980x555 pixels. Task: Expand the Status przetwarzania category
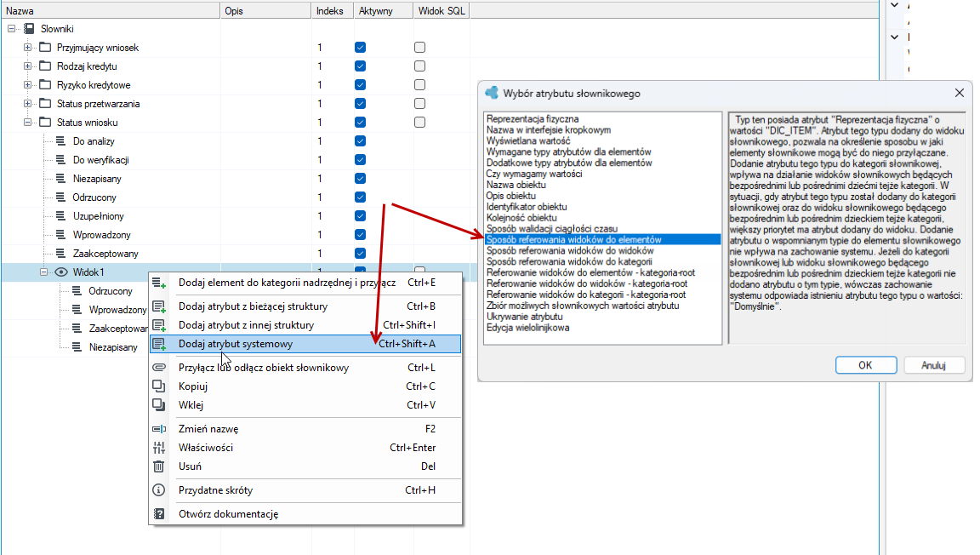27,104
